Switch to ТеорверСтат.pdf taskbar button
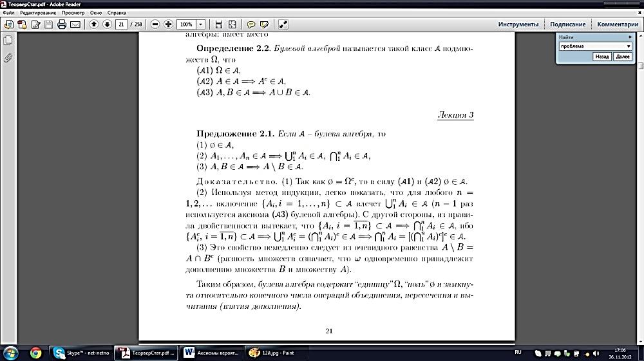 pos(146,353)
